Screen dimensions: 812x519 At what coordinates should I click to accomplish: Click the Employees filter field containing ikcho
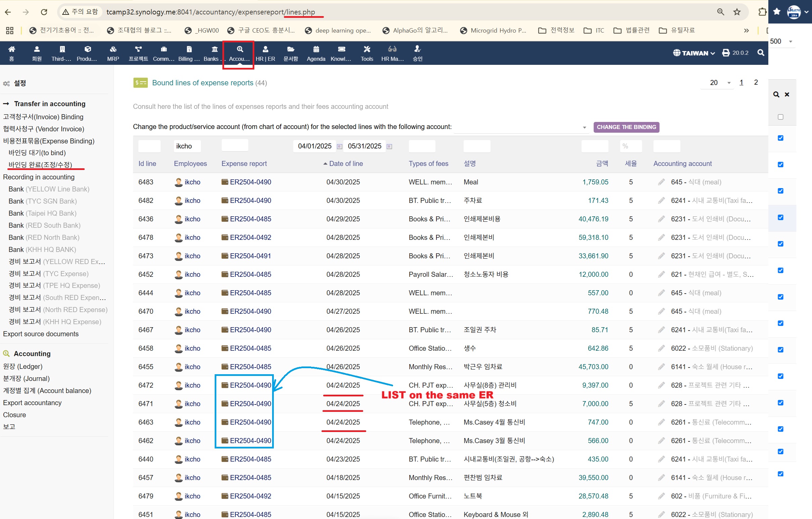pos(187,146)
